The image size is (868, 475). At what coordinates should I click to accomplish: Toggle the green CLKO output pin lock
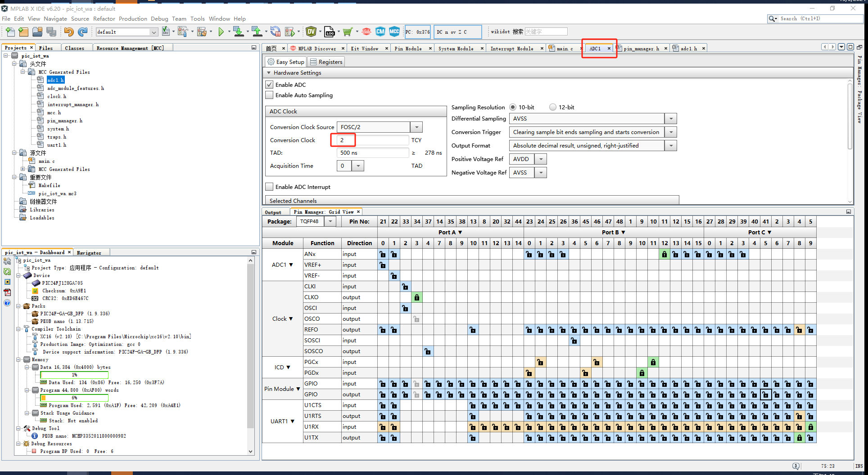[417, 297]
